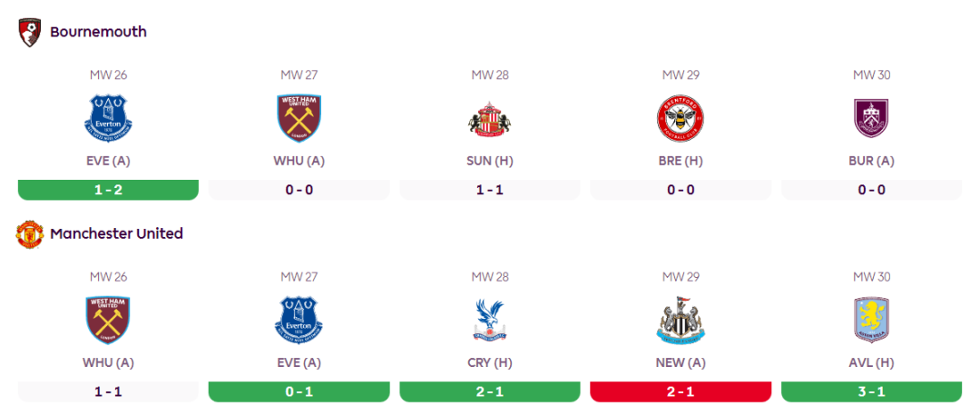
Task: Open West Ham crest in Manchester United's MW 26
Action: point(108,321)
